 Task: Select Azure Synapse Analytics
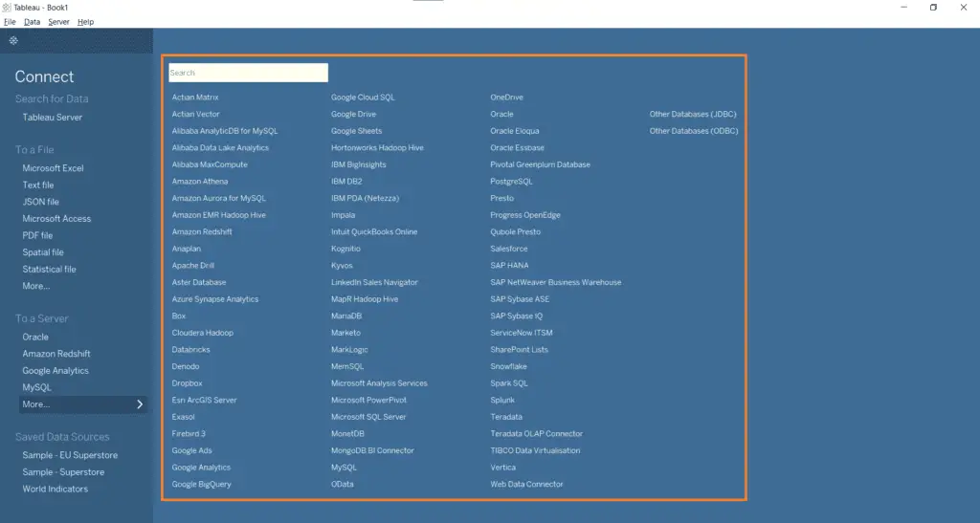pyautogui.click(x=215, y=299)
